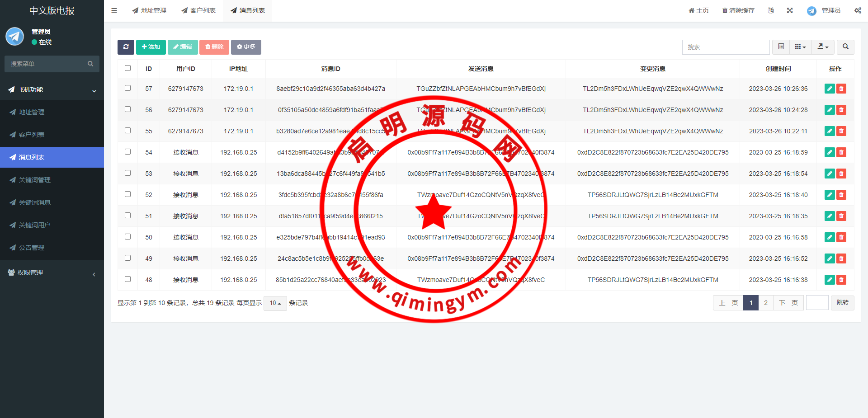Open the columns visibility dropdown

800,47
